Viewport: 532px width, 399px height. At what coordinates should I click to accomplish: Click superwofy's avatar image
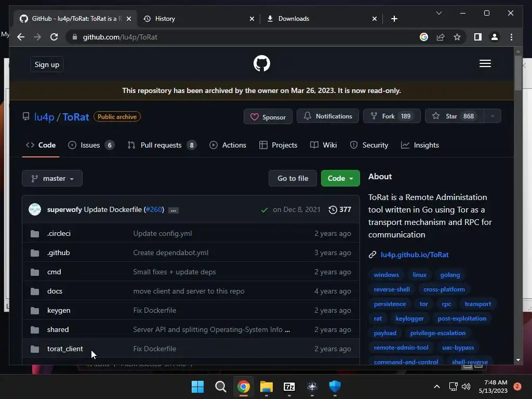(x=35, y=209)
